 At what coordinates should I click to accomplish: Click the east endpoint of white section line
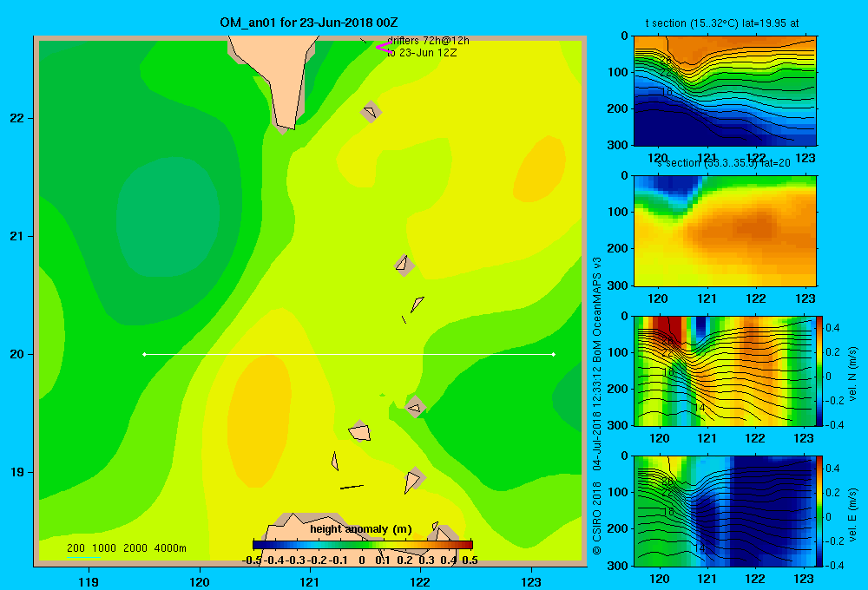(x=553, y=354)
